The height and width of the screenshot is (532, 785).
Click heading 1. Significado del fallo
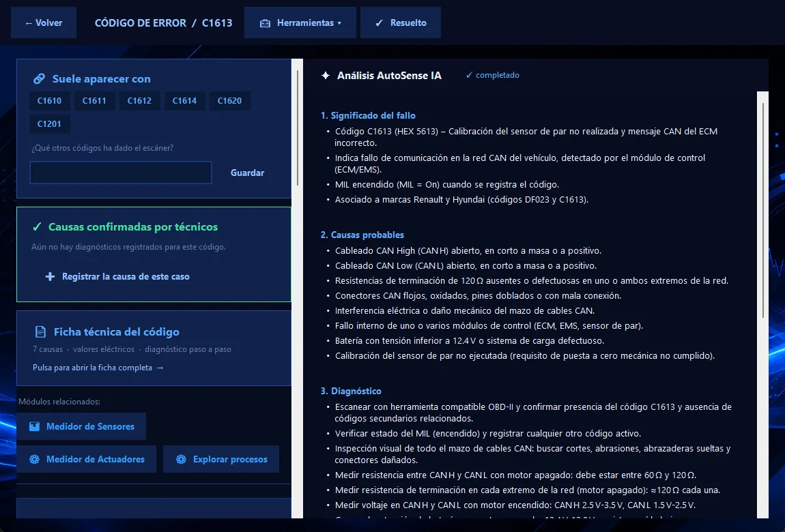click(368, 115)
